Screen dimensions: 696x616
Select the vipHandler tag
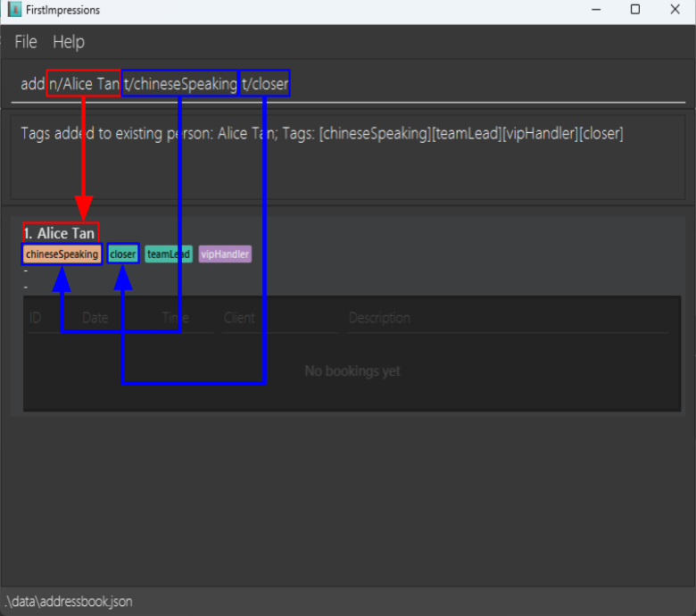225,254
